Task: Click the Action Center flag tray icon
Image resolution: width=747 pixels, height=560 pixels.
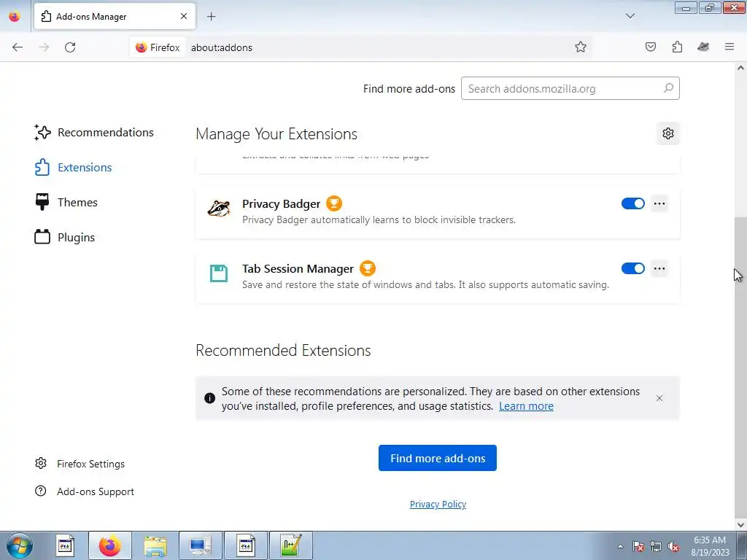Action: pyautogui.click(x=638, y=546)
